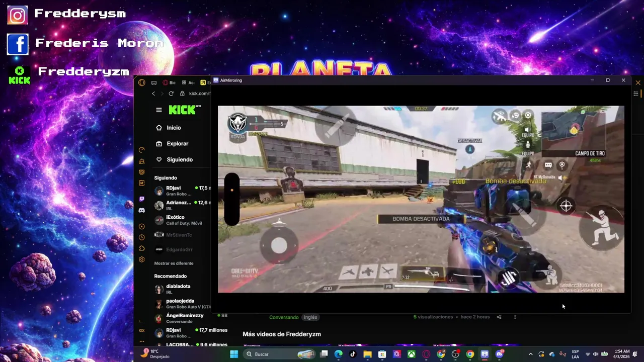Click Opera back navigation arrow
The image size is (644, 362).
click(153, 94)
